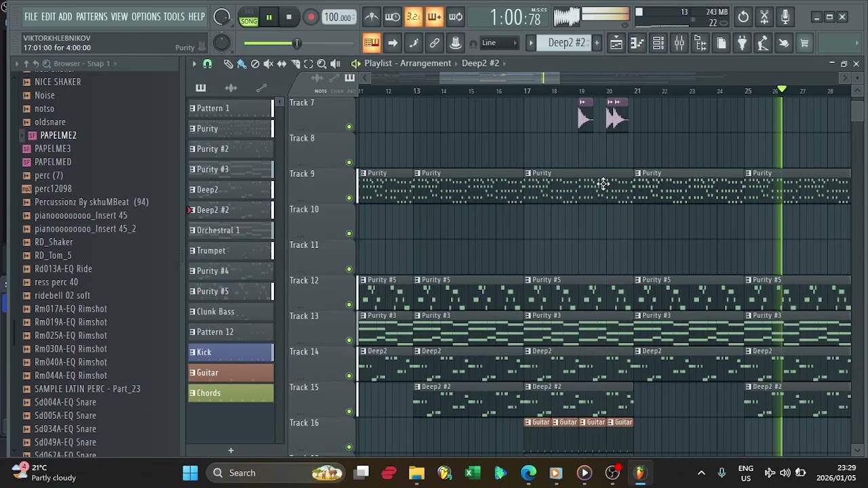Mute Track 12 via green light
Screen dimensions: 868x488
tap(349, 304)
